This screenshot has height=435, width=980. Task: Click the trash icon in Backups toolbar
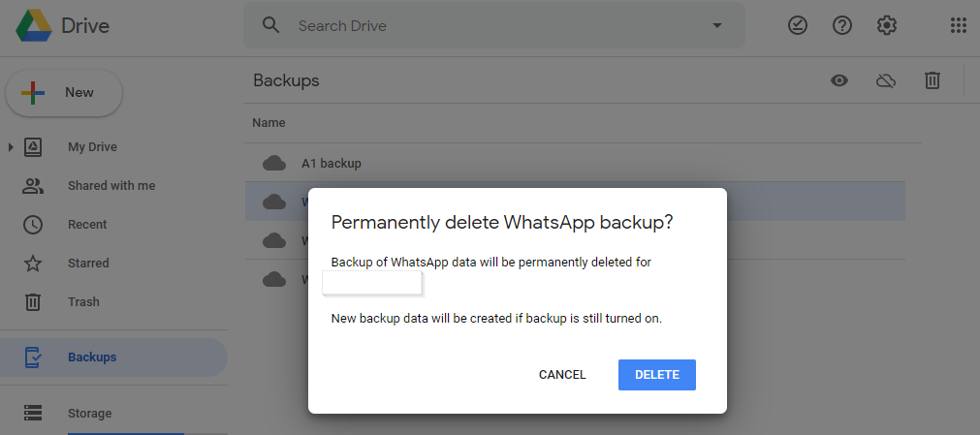pos(932,80)
